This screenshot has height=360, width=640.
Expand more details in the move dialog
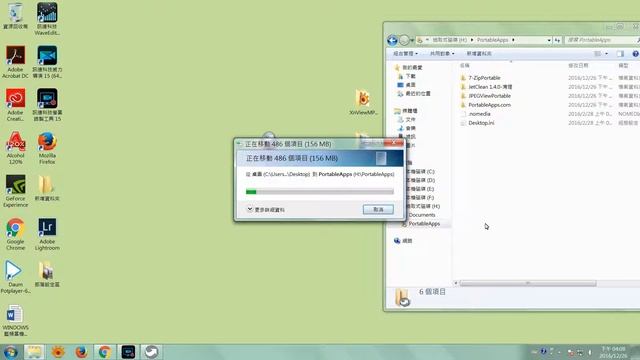(266, 209)
